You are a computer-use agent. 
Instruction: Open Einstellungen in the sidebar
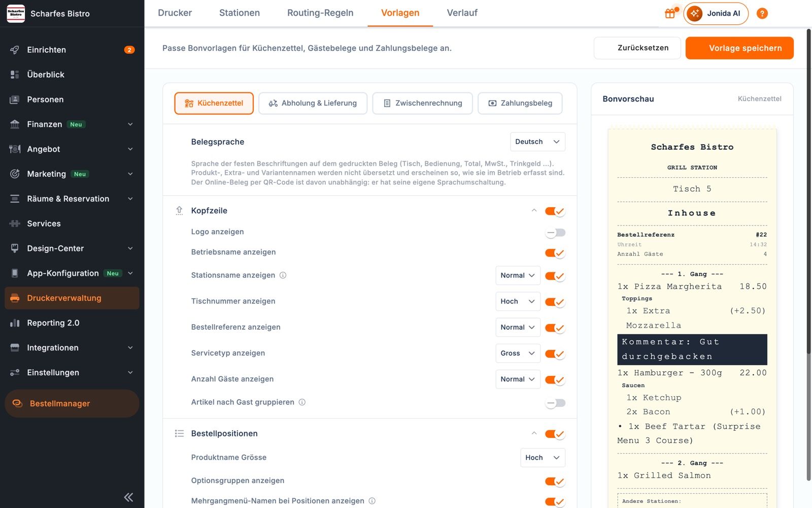coord(72,372)
